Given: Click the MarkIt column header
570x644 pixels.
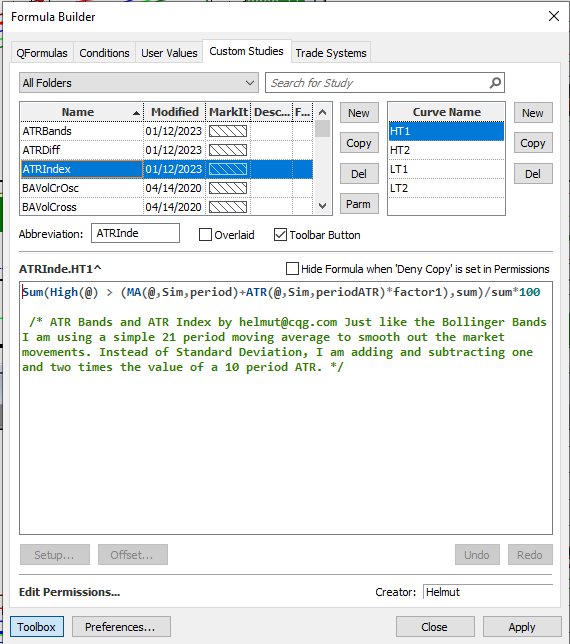Looking at the screenshot, I should click(x=228, y=112).
